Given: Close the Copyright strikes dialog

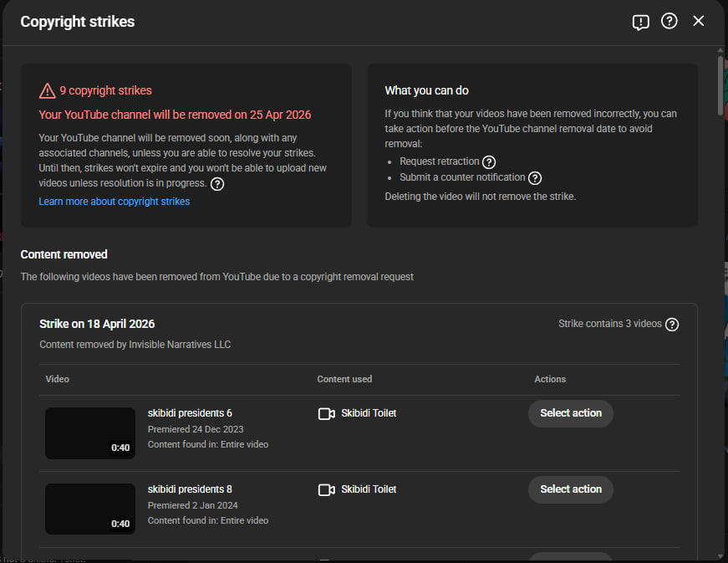Looking at the screenshot, I should pos(698,21).
